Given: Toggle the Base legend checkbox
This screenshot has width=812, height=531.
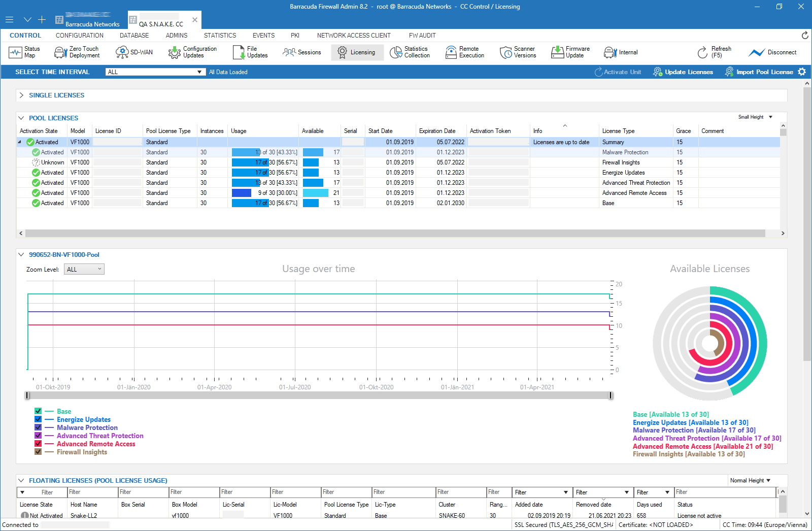Looking at the screenshot, I should click(x=38, y=411).
